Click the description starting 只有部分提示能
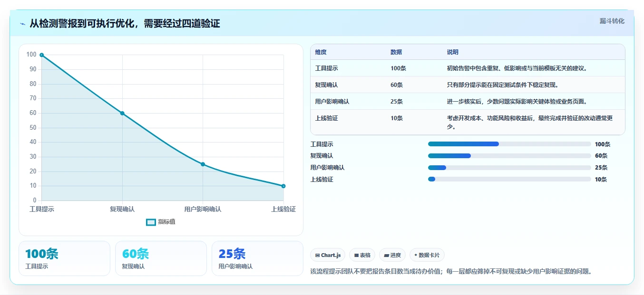Image resolution: width=644 pixels, height=295 pixels. [x=502, y=85]
